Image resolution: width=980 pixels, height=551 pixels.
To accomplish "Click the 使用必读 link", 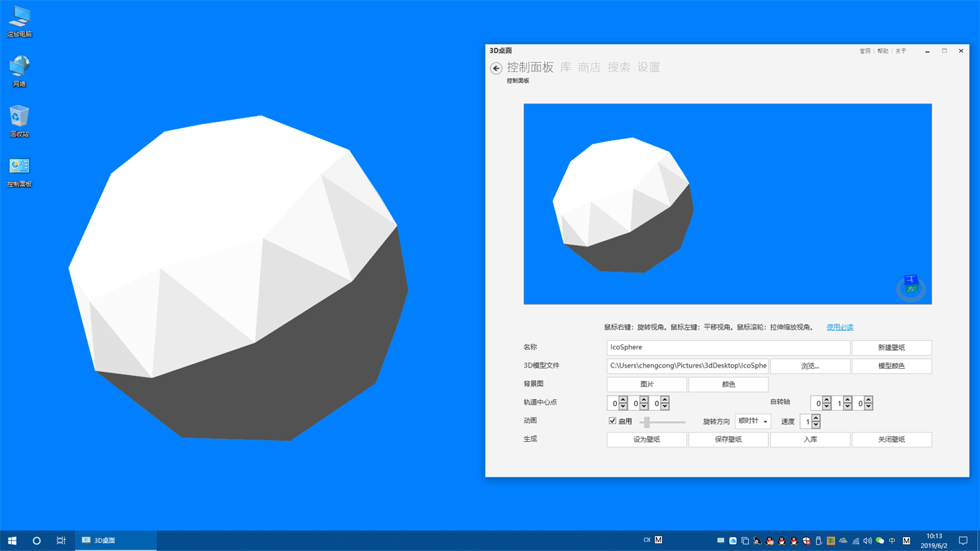I will click(x=839, y=327).
